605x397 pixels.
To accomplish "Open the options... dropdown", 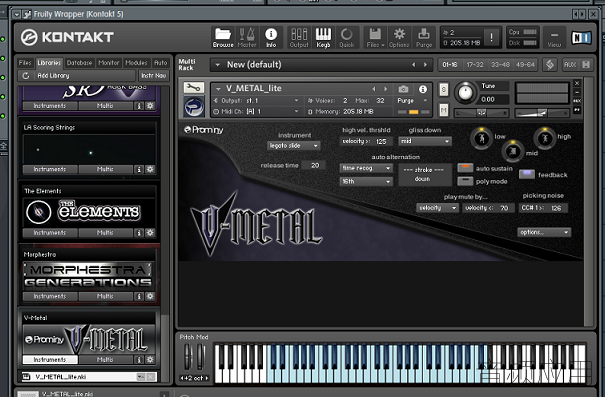I will point(544,232).
